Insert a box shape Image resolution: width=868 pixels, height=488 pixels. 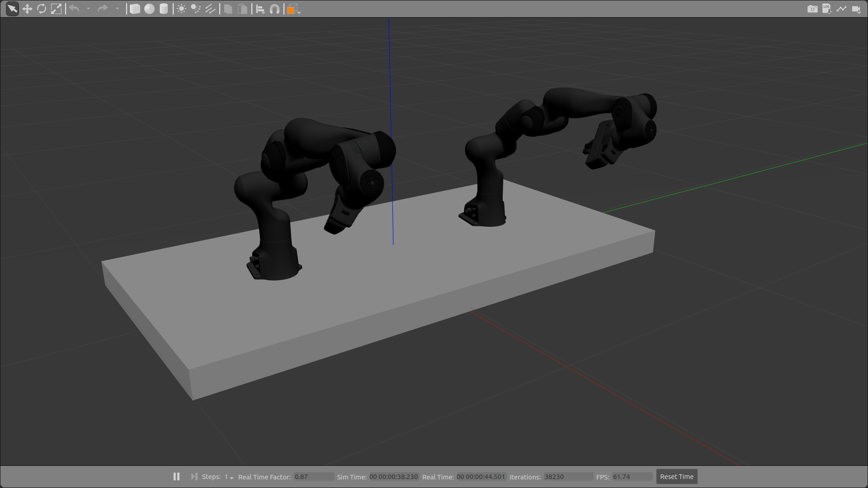tap(135, 9)
